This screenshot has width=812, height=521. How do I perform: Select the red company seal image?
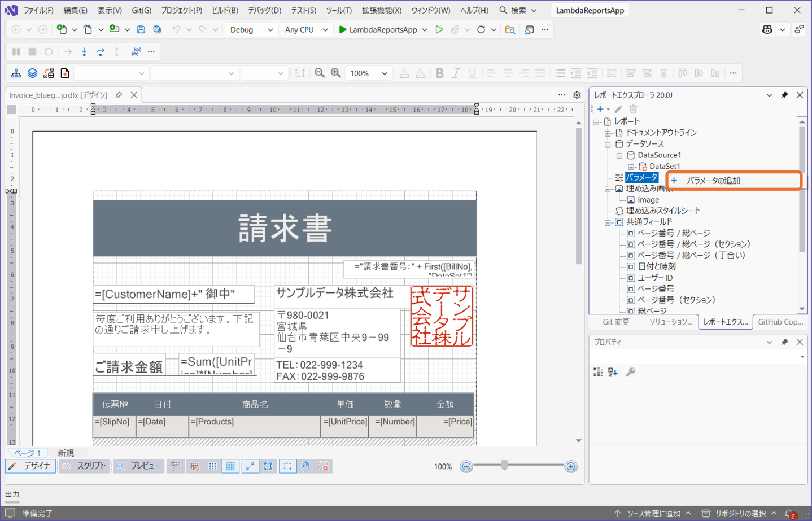click(442, 316)
